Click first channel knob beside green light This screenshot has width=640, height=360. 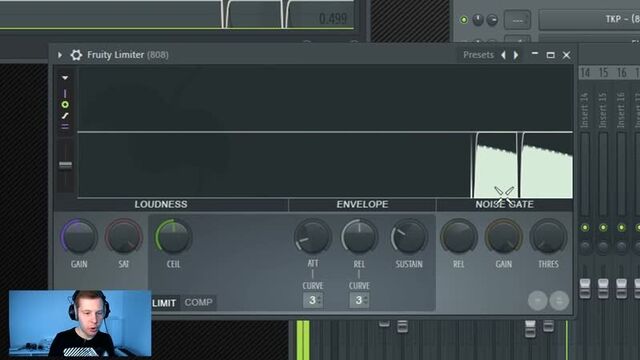pyautogui.click(x=478, y=19)
